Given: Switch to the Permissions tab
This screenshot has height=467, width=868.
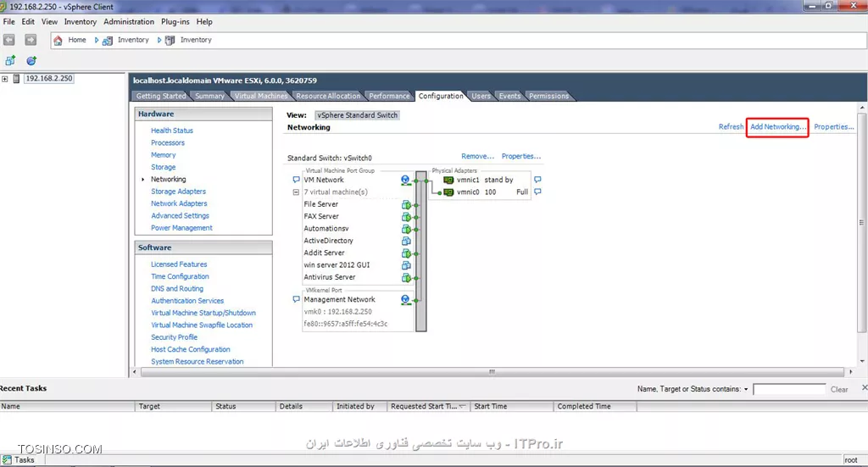Looking at the screenshot, I should (x=548, y=96).
